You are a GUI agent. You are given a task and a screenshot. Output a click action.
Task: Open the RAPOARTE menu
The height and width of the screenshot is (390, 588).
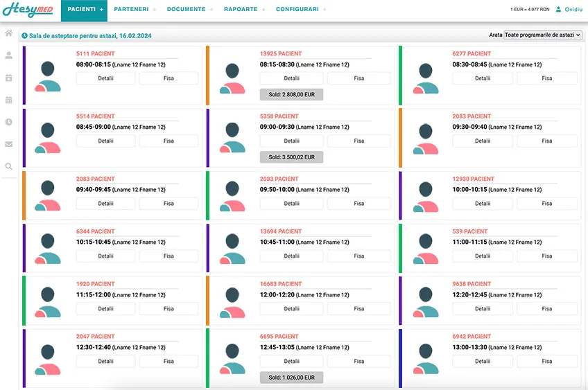point(241,10)
